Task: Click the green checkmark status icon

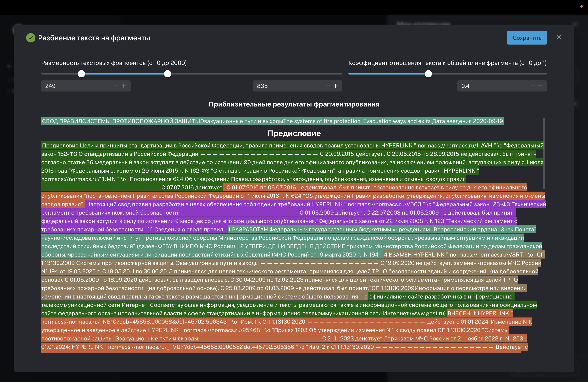Action: pos(31,38)
